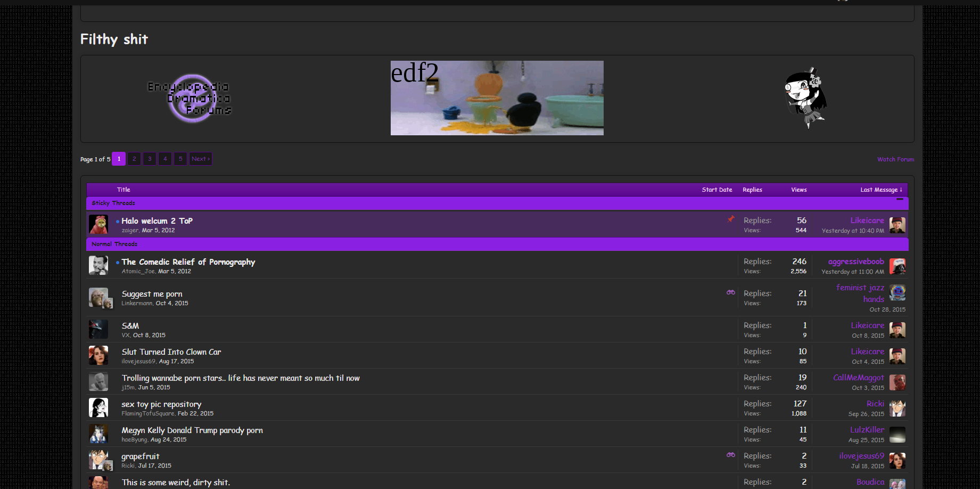
Task: Open zaiger's avatar on Halo welcum thread
Action: [98, 225]
